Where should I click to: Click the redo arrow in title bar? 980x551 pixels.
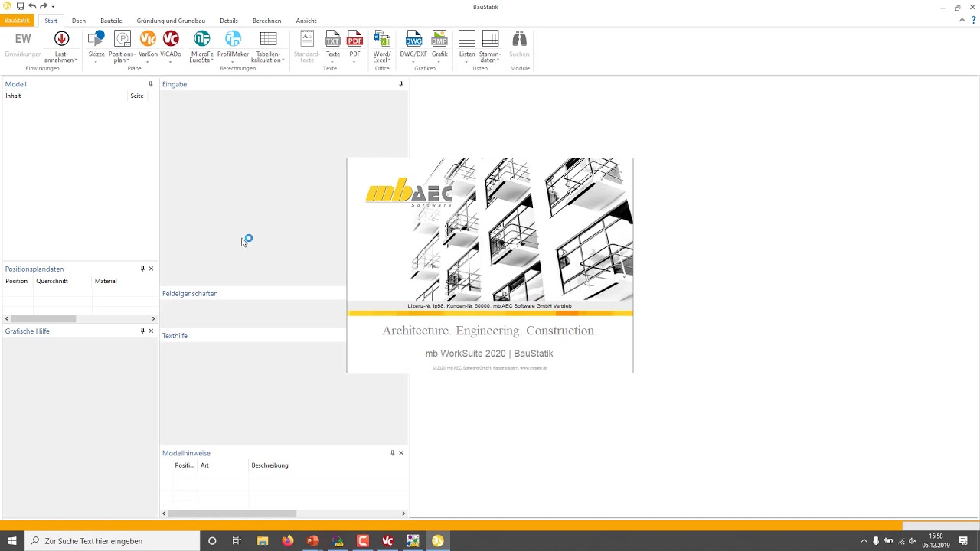pos(44,6)
